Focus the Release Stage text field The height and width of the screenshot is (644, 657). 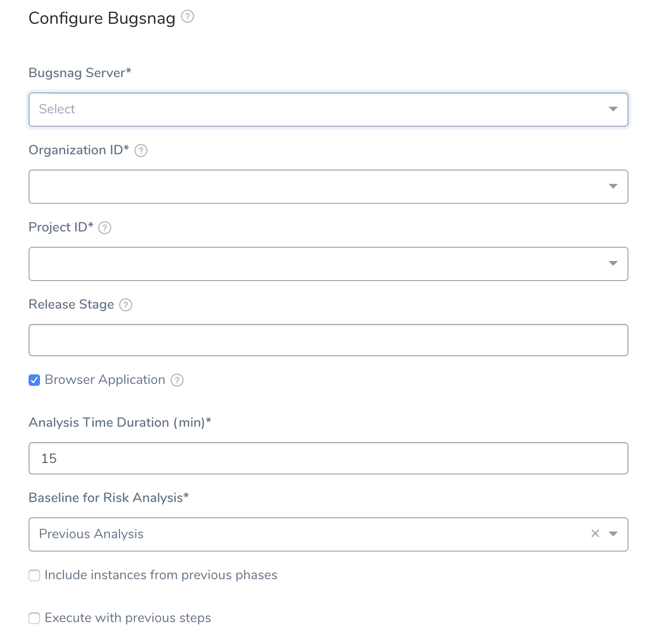pos(328,340)
